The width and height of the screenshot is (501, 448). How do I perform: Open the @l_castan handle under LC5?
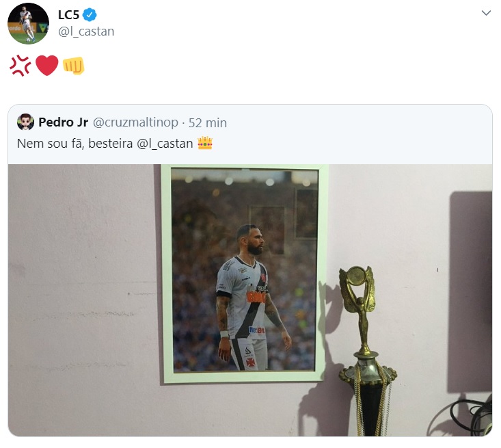(x=86, y=31)
